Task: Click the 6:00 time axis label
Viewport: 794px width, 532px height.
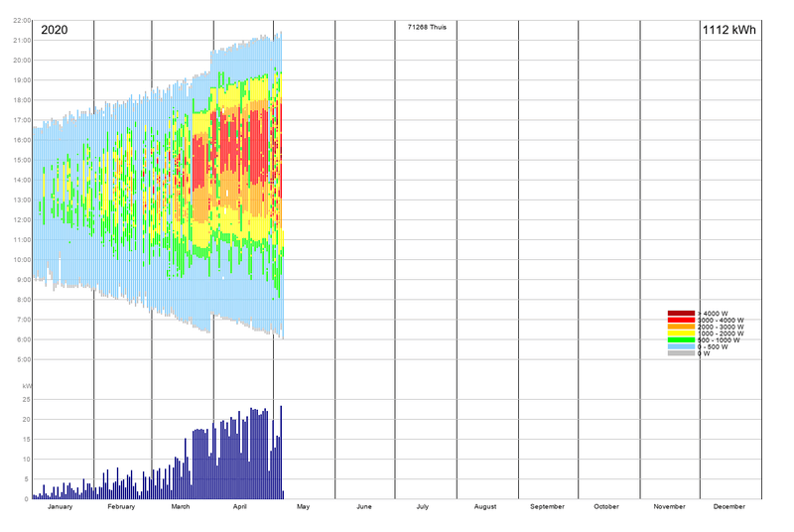Action: [23, 339]
